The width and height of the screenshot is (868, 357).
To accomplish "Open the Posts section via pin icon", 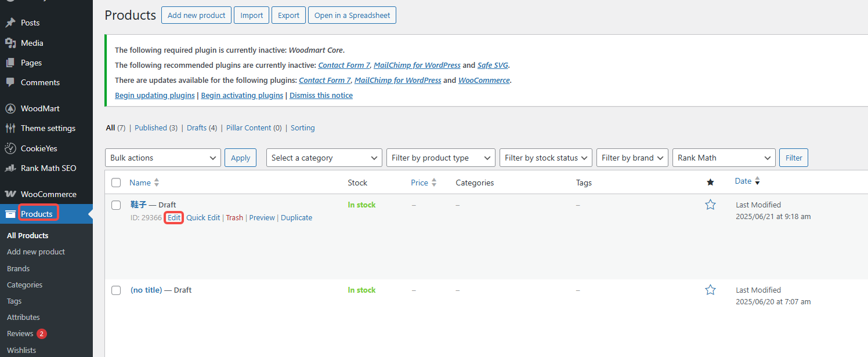I will [9, 22].
